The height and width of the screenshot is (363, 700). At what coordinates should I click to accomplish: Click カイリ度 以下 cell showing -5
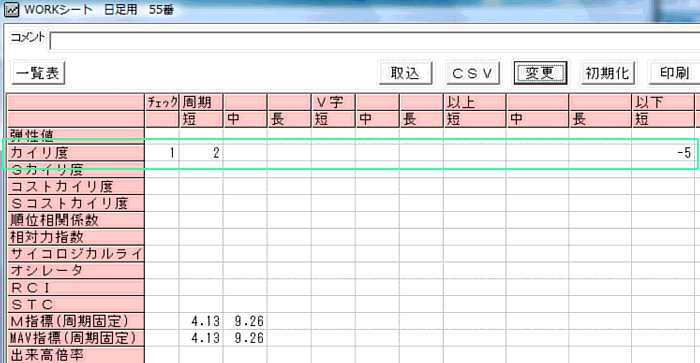tap(663, 153)
